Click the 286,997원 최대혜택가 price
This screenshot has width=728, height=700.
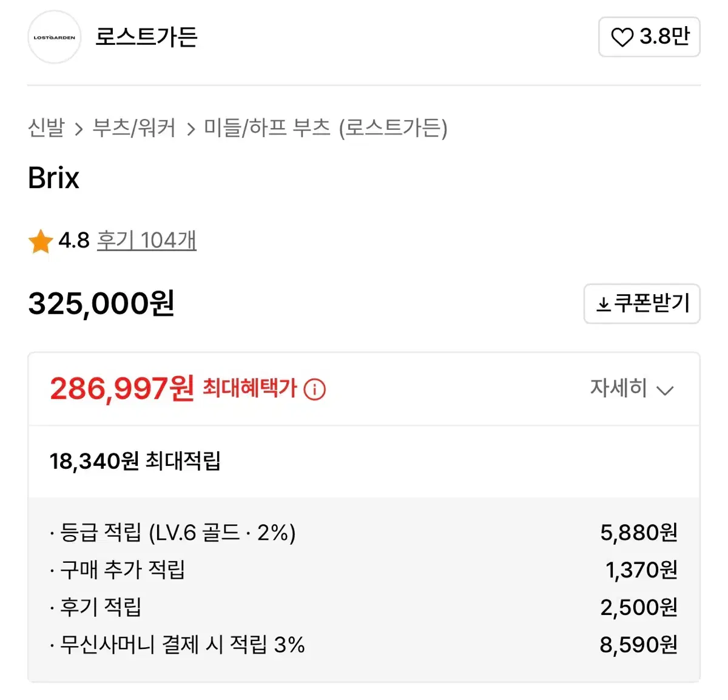tap(122, 389)
